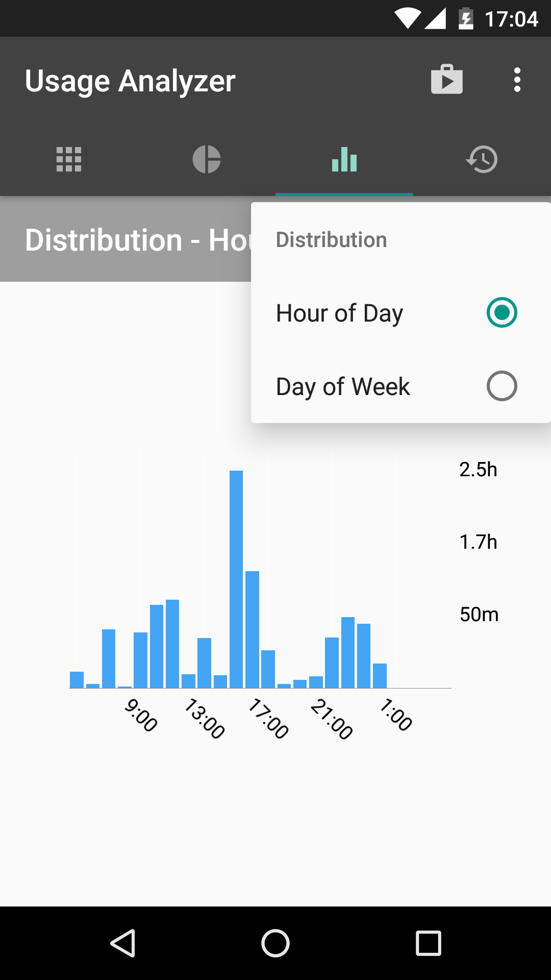Image resolution: width=551 pixels, height=980 pixels.
Task: Open the usage history clock tab
Action: tap(482, 159)
